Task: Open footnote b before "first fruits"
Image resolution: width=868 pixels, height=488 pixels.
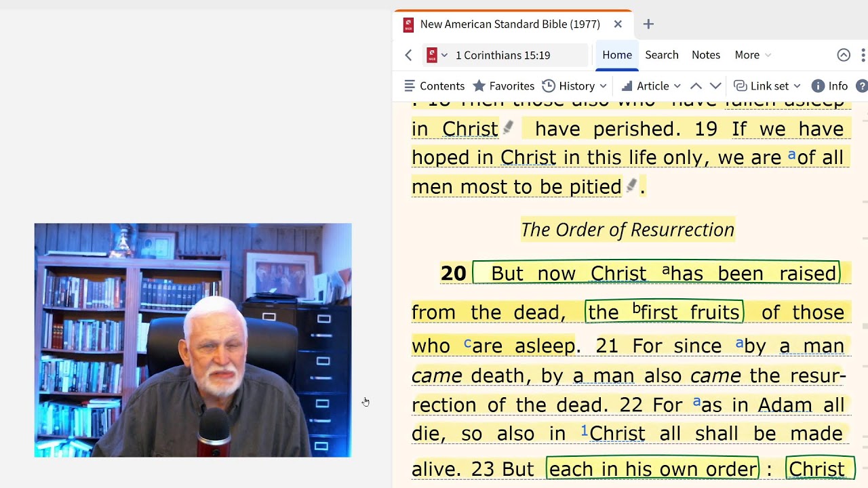Action: 637,309
